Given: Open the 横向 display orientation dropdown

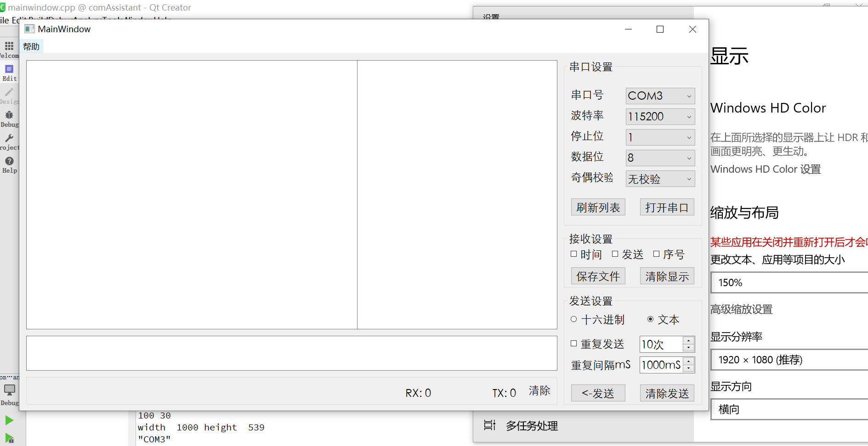Looking at the screenshot, I should point(789,409).
